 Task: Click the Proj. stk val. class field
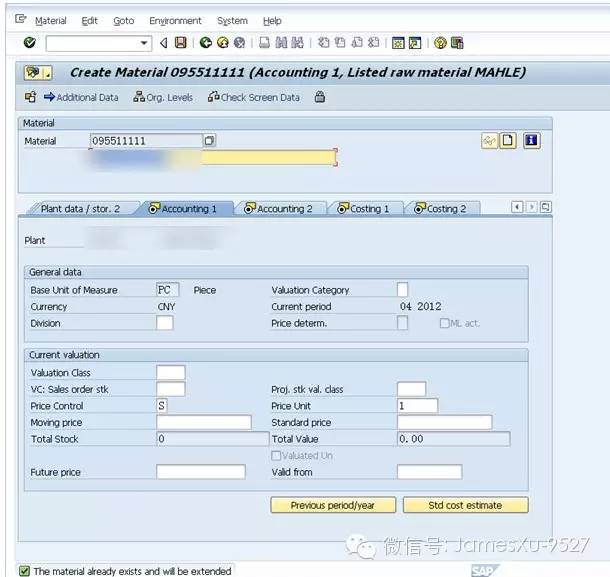tap(412, 389)
